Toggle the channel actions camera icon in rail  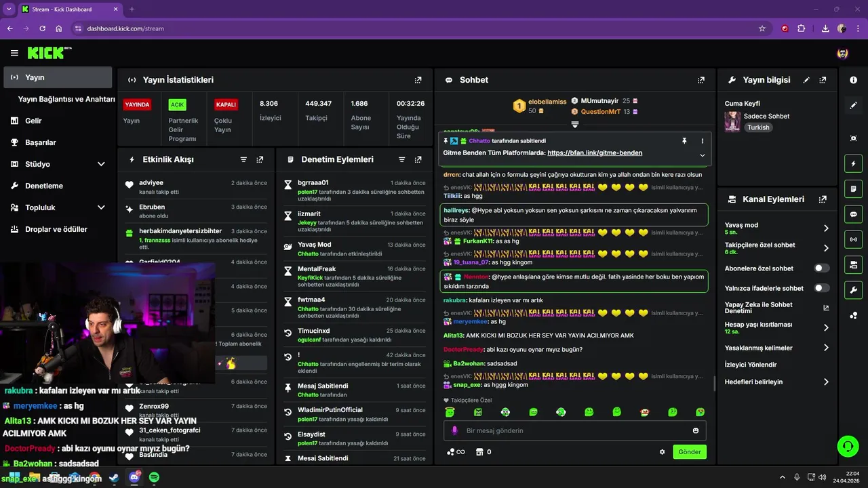click(853, 264)
